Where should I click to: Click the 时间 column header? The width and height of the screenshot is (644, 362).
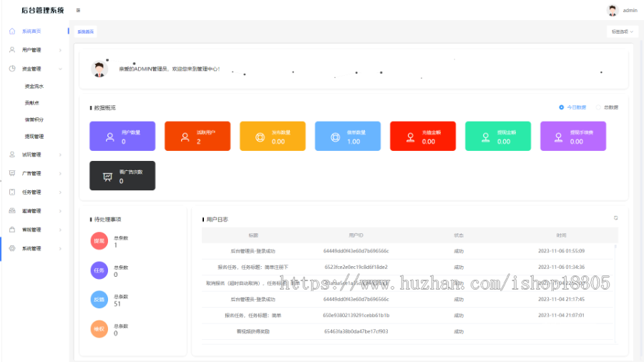561,235
